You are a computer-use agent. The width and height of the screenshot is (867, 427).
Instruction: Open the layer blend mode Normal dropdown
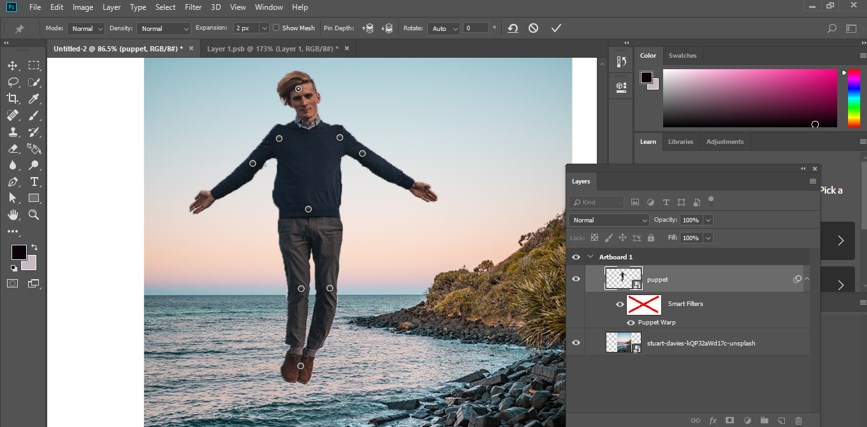pos(608,219)
